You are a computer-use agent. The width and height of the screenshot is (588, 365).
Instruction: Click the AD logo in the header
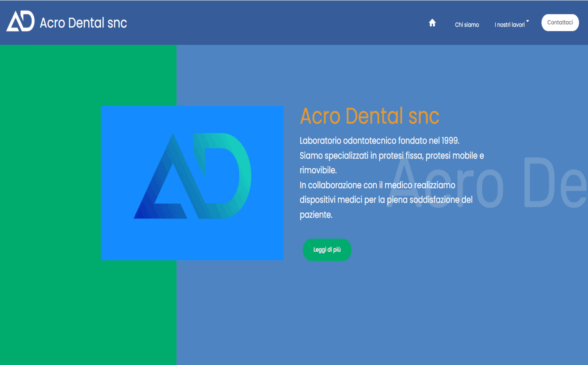21,21
